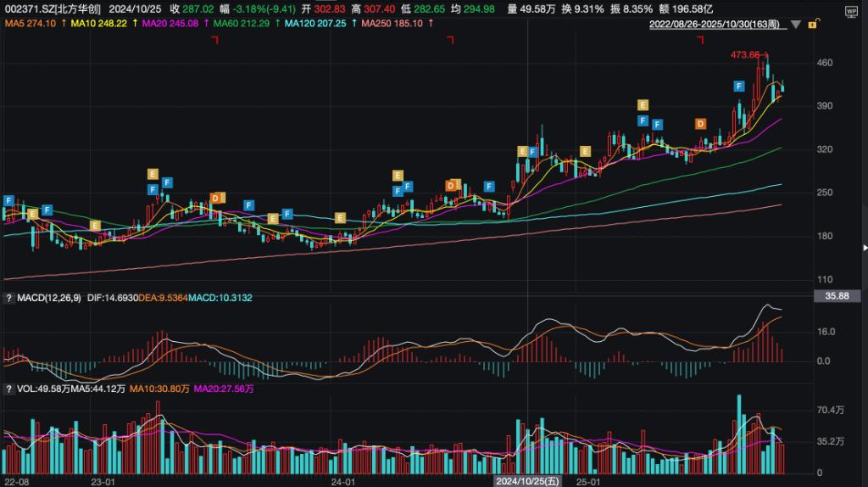Click the topmost yellow E marker near 390
This screenshot has width=868, height=487.
coord(643,104)
